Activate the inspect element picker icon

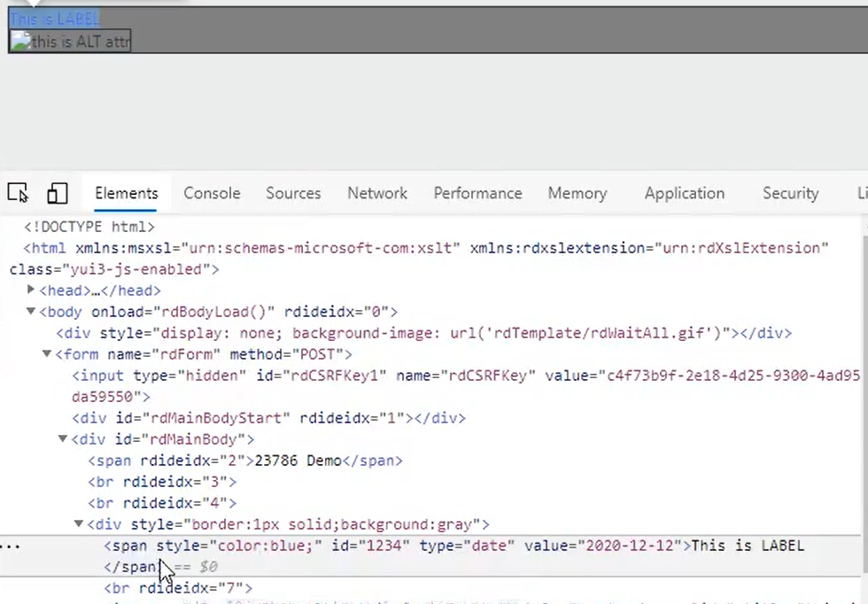coord(18,193)
